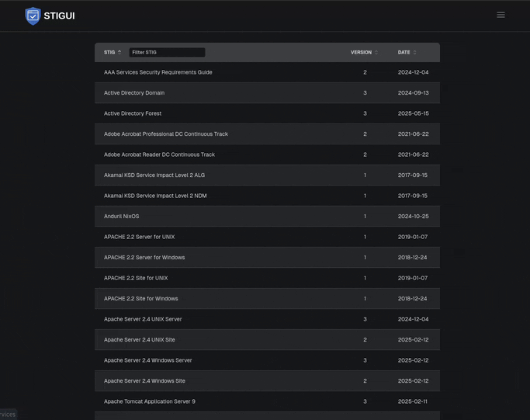Viewport: 530px width, 420px height.
Task: Sort by the STIGUI title text link
Action: pyautogui.click(x=59, y=16)
